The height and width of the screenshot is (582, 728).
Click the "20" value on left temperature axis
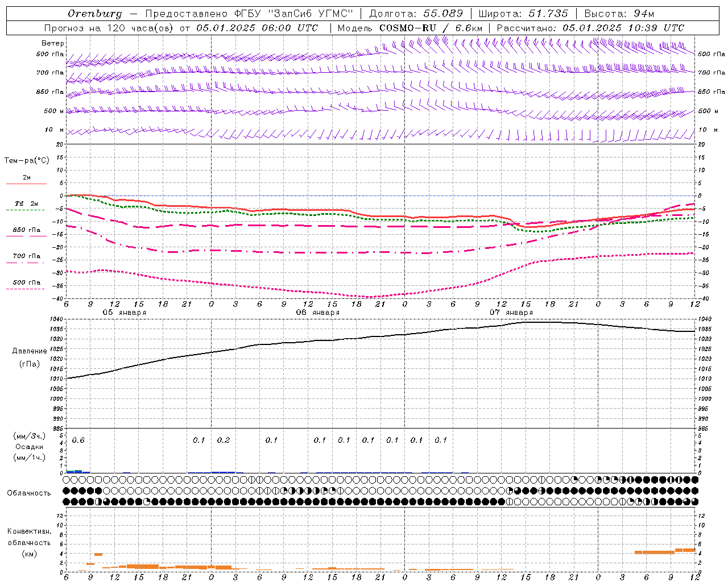60,144
